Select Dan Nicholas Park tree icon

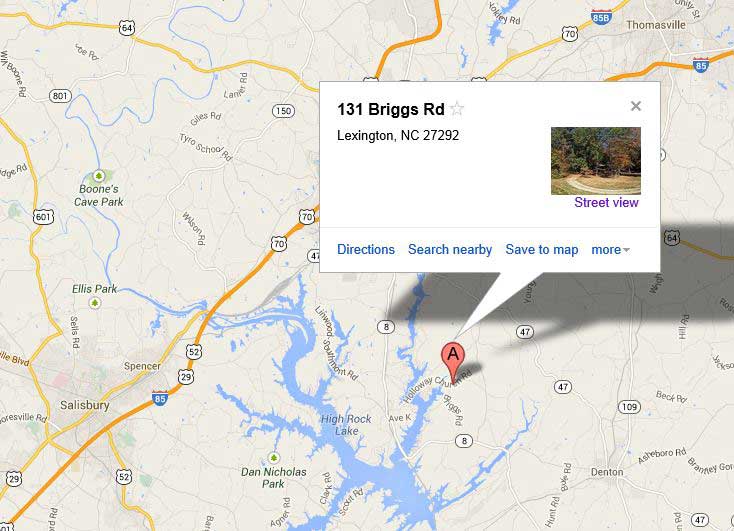(x=274, y=457)
